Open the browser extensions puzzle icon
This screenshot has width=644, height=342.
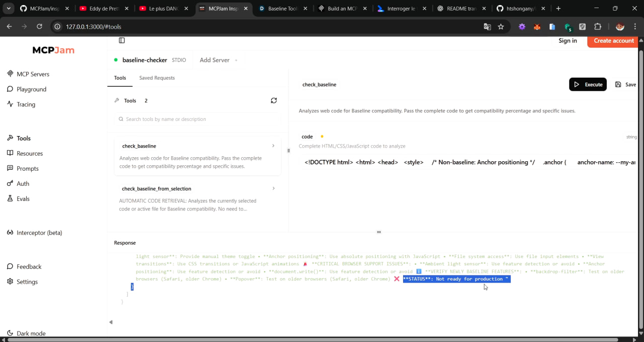(598, 27)
